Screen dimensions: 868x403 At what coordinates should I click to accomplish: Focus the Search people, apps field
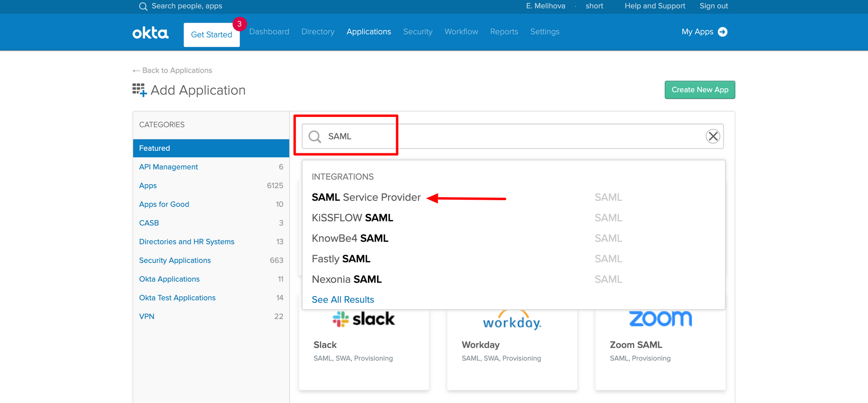(x=187, y=6)
